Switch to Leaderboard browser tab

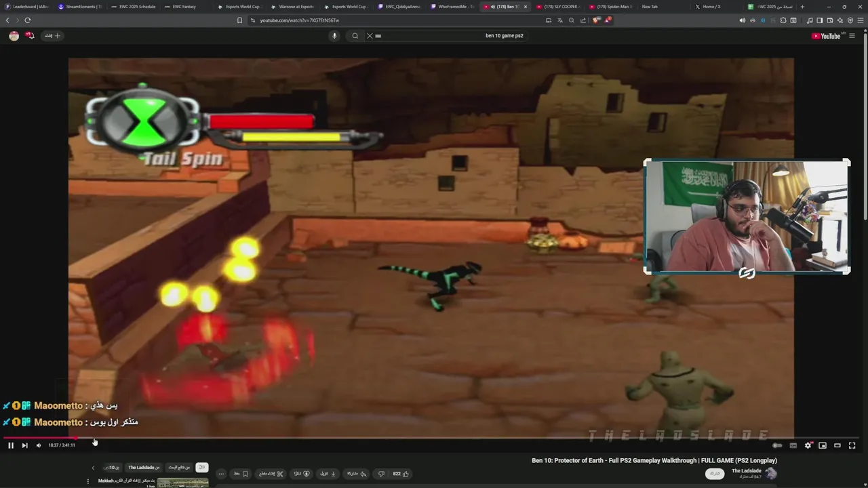coord(27,7)
